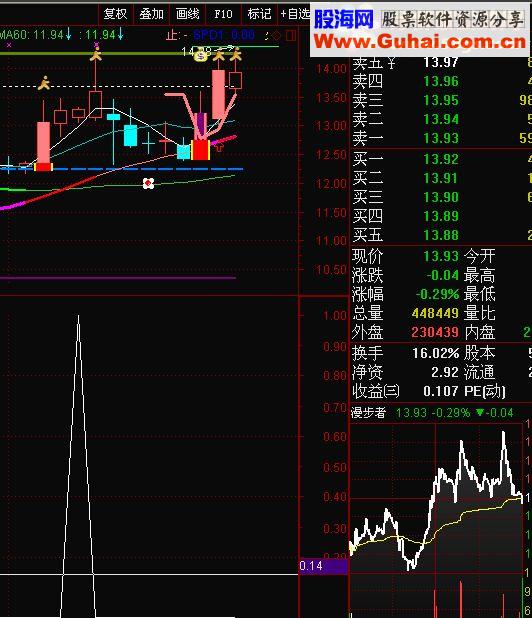Click the 买四 13.89 bid row
The image size is (532, 618).
(x=441, y=216)
